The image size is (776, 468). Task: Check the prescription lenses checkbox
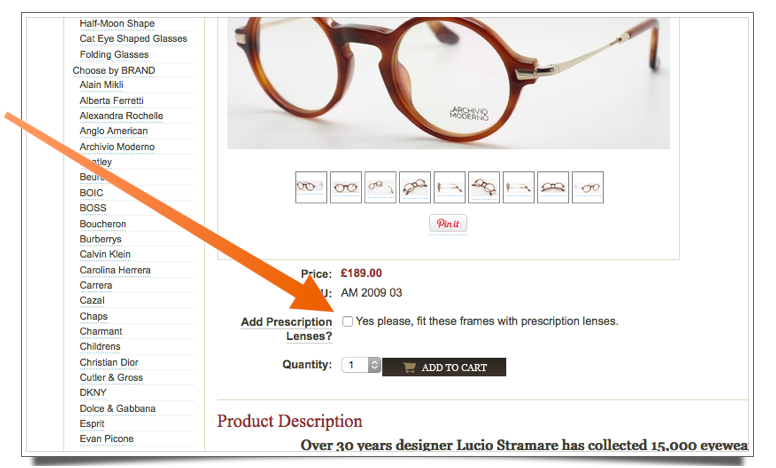(x=348, y=322)
